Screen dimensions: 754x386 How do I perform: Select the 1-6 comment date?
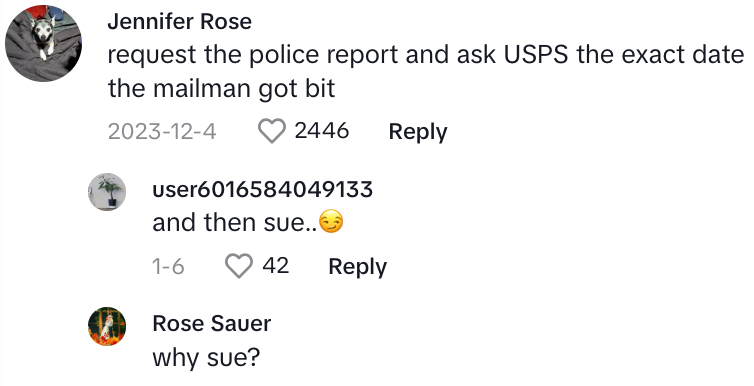tap(168, 266)
